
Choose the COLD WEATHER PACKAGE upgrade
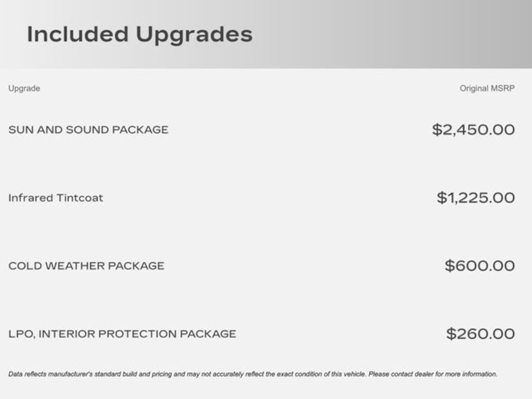pos(86,266)
